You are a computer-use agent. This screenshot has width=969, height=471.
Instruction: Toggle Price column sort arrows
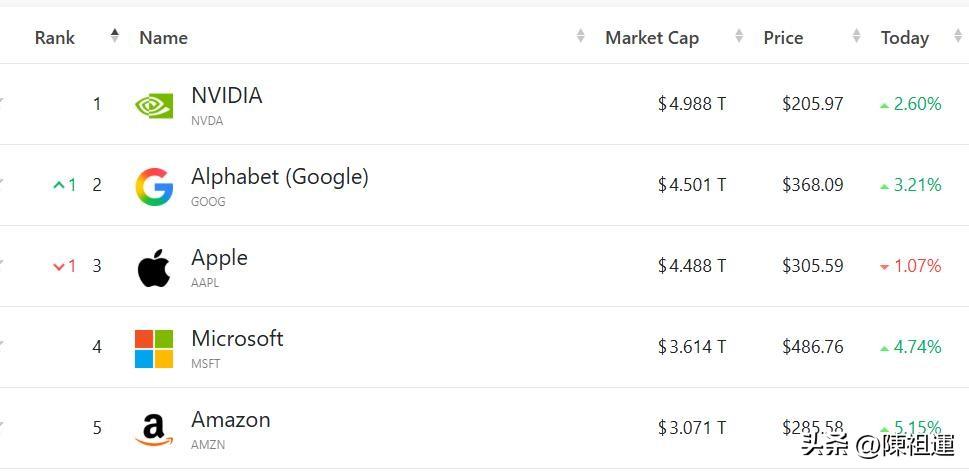[x=857, y=36]
